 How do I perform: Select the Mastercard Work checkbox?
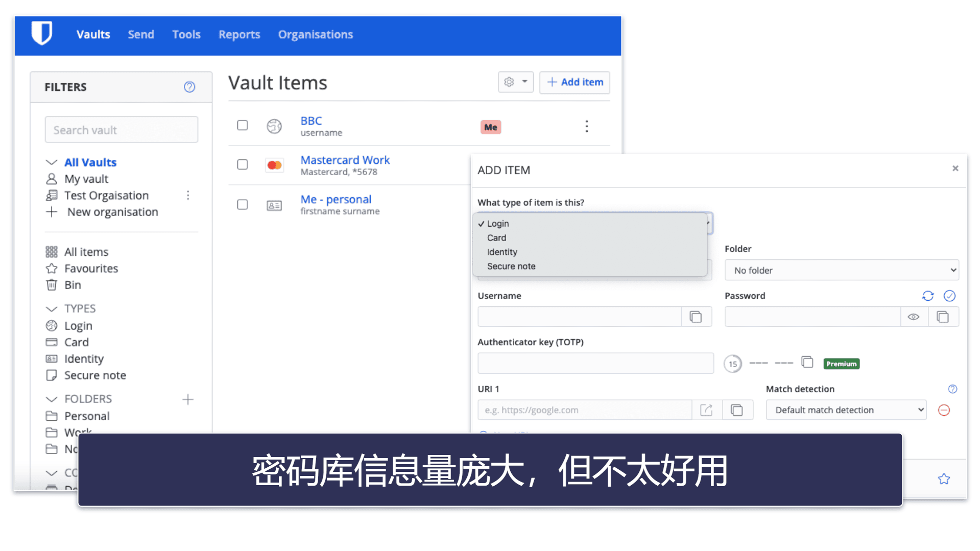pos(243,164)
